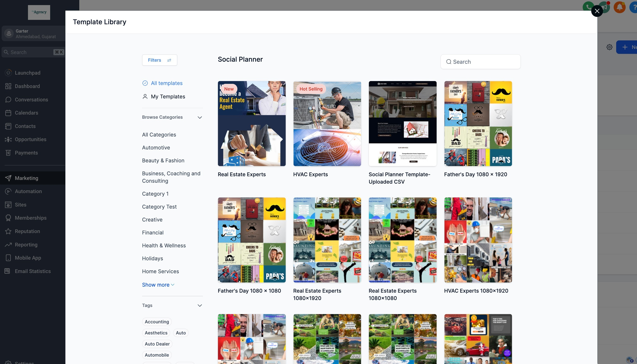Collapse the Browse Categories section
Image resolution: width=637 pixels, height=364 pixels.
click(199, 117)
